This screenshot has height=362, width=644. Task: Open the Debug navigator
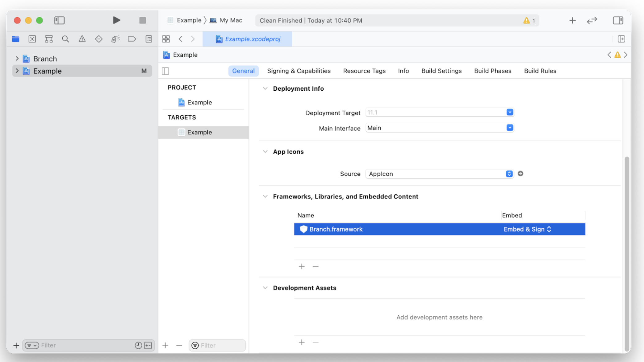(x=115, y=39)
